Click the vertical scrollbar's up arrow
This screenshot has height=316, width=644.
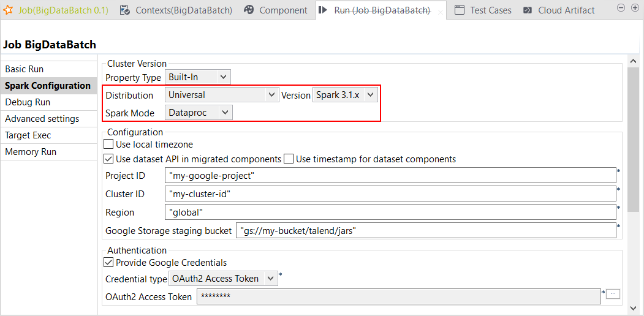634,61
